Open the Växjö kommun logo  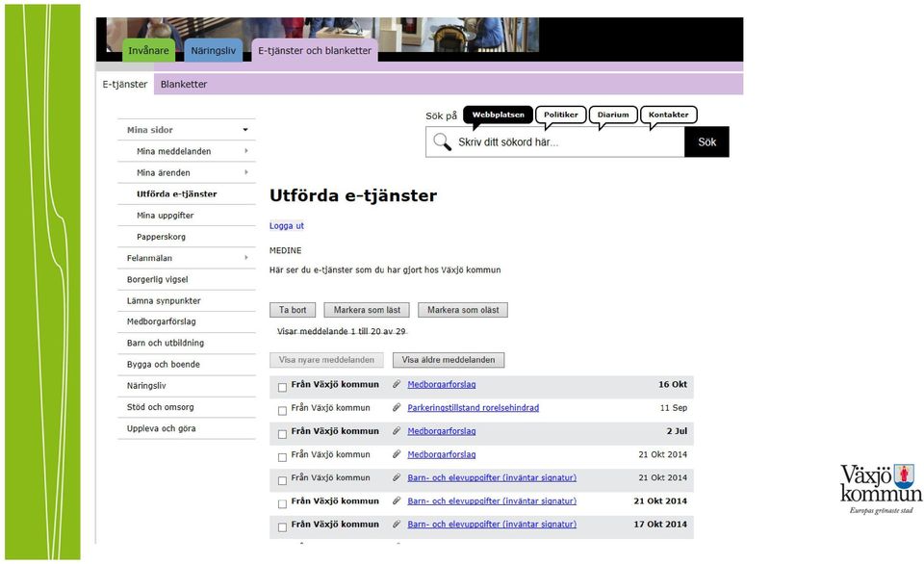click(x=881, y=489)
